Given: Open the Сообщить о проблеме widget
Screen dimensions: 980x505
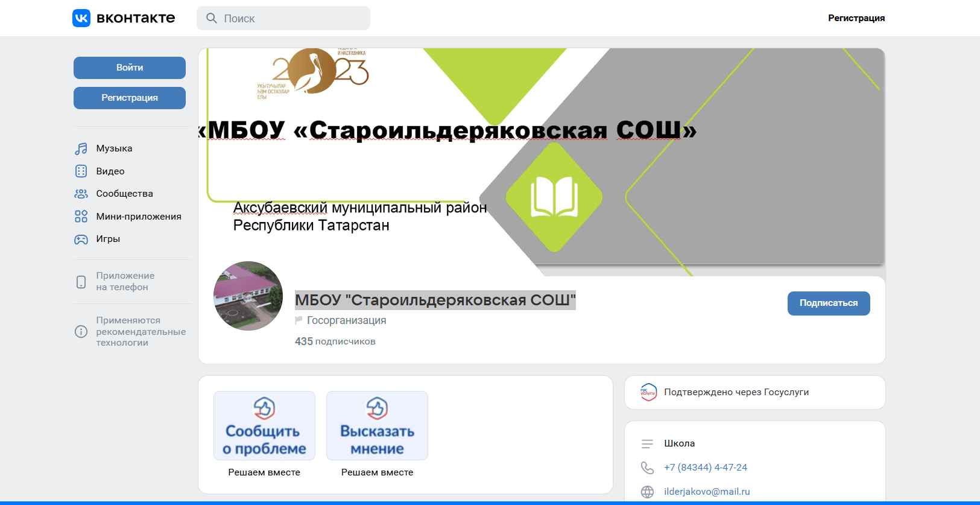Looking at the screenshot, I should pos(264,426).
